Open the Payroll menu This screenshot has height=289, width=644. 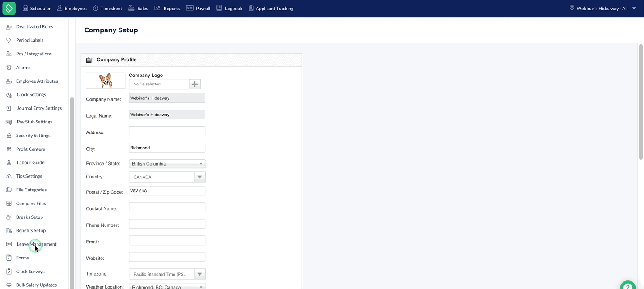pyautogui.click(x=198, y=8)
